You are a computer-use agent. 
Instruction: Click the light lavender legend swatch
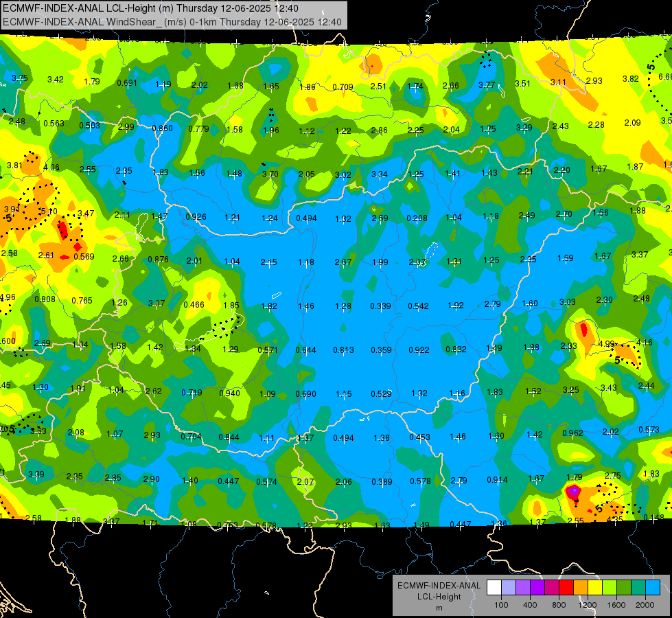[509, 587]
